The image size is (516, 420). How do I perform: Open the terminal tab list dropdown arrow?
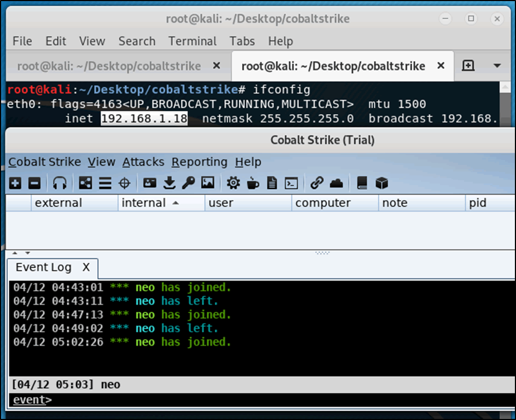(x=497, y=66)
